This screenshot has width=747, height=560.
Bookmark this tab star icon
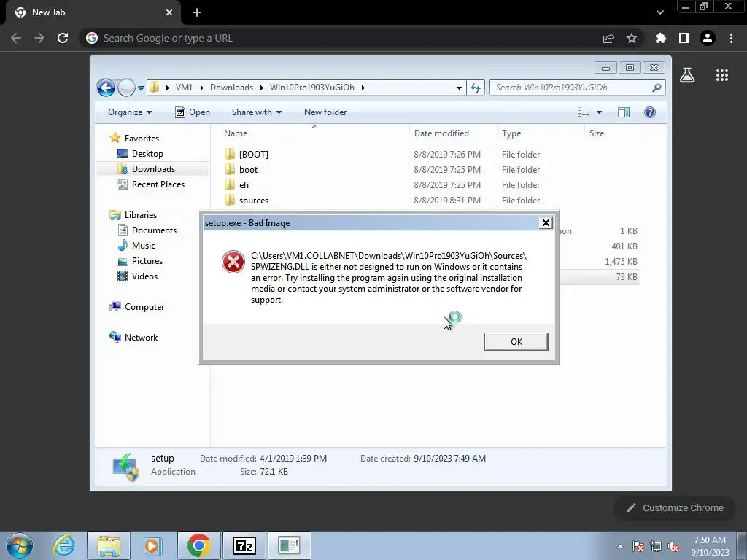point(632,38)
